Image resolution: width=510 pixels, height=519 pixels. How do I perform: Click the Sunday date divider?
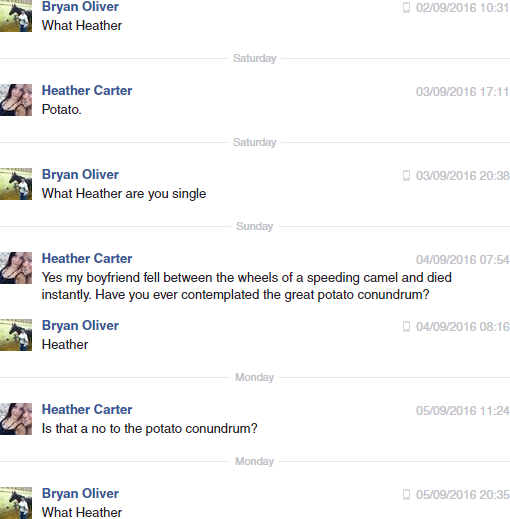[x=255, y=226]
